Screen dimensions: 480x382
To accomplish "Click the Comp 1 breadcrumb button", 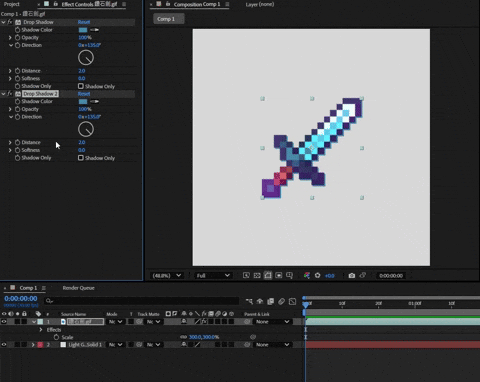I will (169, 19).
